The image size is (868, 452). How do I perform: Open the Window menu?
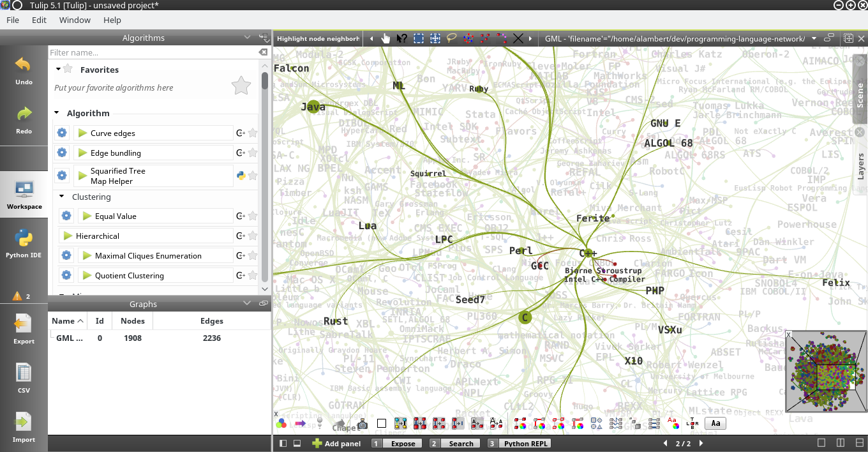click(75, 20)
